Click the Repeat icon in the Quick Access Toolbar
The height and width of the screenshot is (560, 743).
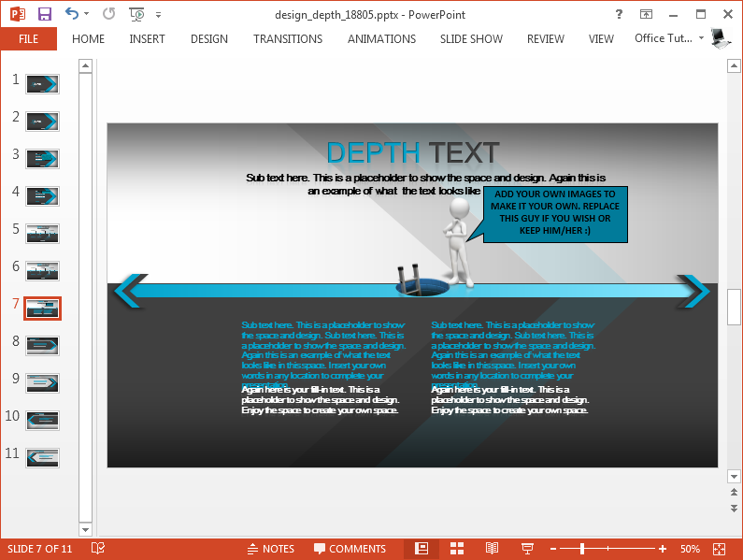(108, 14)
